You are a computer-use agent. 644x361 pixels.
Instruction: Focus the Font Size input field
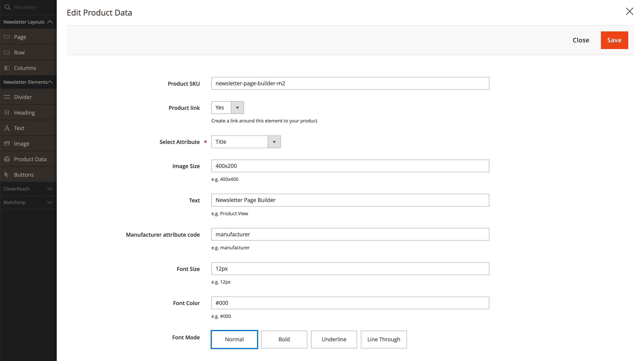[350, 268]
